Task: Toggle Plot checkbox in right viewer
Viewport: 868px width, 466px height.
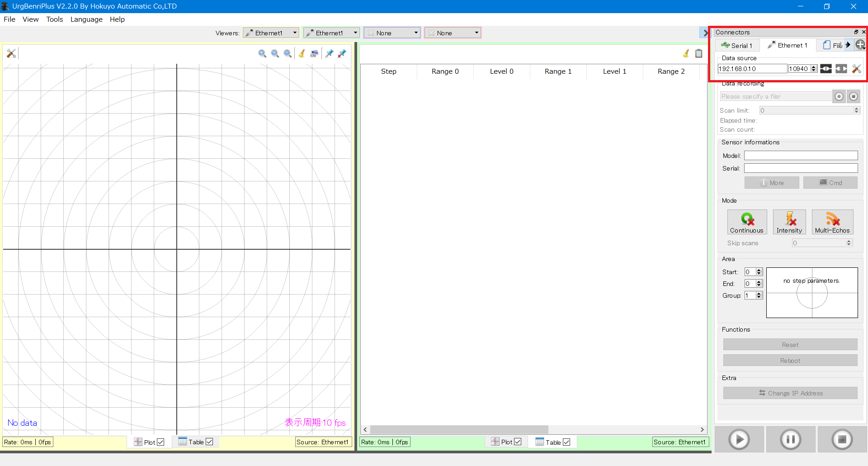Action: point(518,442)
